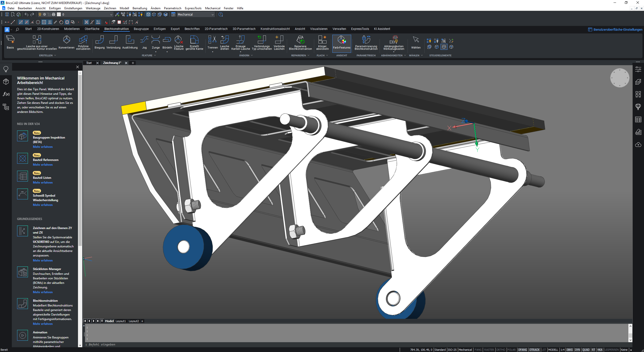Click Mehr erfahren under Bauteil Listen
The image size is (644, 352).
click(43, 183)
